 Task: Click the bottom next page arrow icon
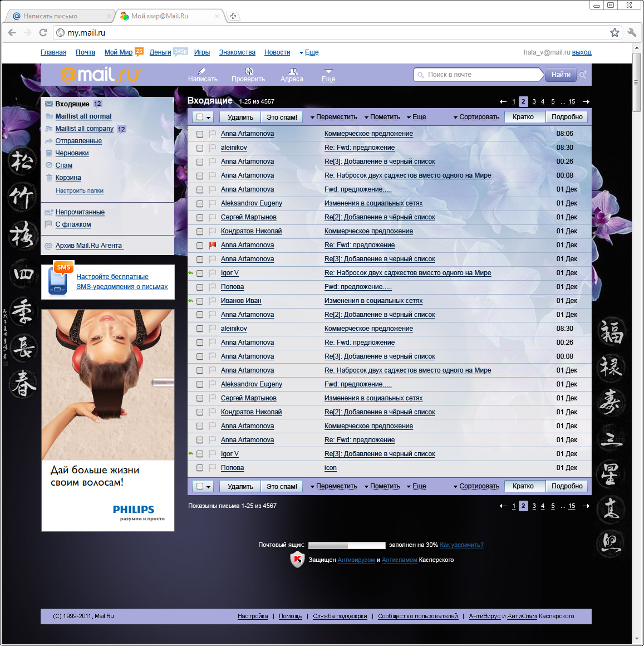586,506
